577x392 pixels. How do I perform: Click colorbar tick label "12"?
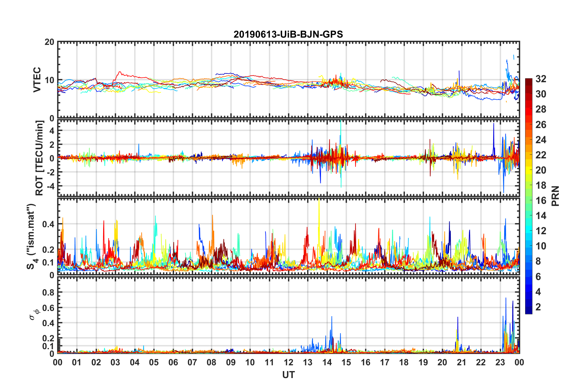point(541,231)
